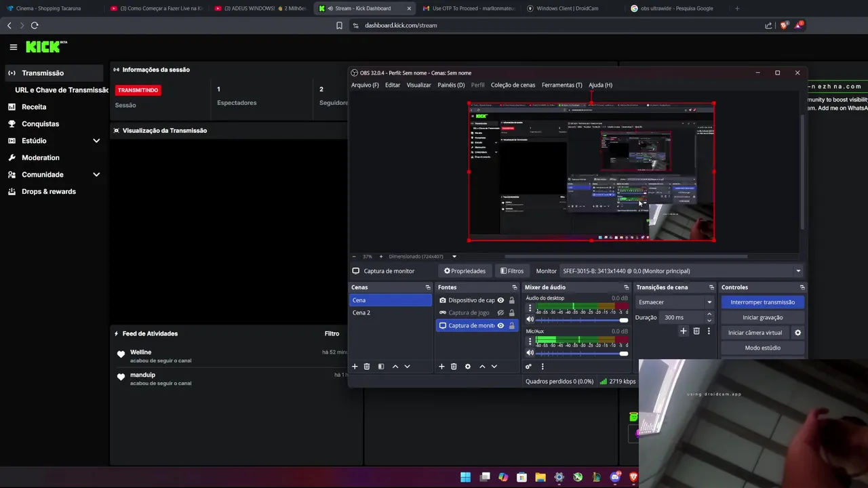Toggle visibility of Dispositivo de captura source
Image resolution: width=868 pixels, height=488 pixels.
tap(500, 300)
